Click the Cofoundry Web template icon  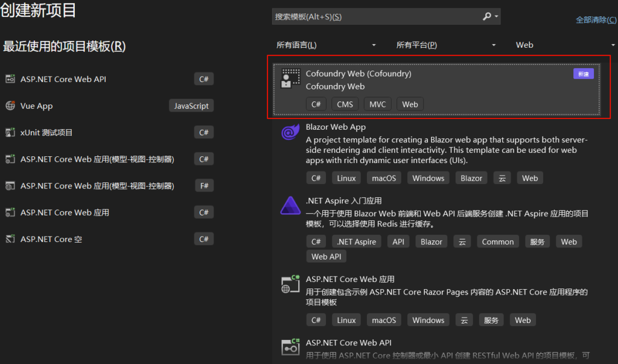pyautogui.click(x=290, y=78)
